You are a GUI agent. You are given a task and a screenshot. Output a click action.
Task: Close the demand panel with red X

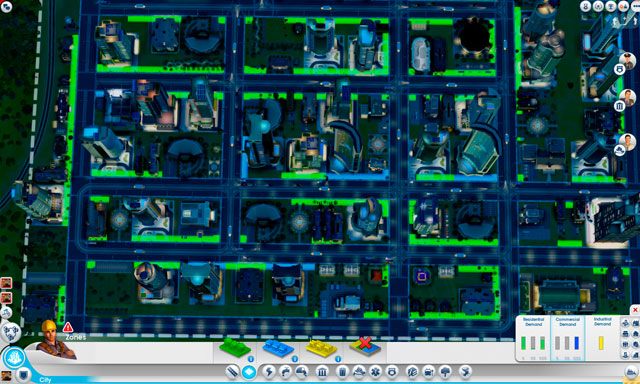point(635,311)
